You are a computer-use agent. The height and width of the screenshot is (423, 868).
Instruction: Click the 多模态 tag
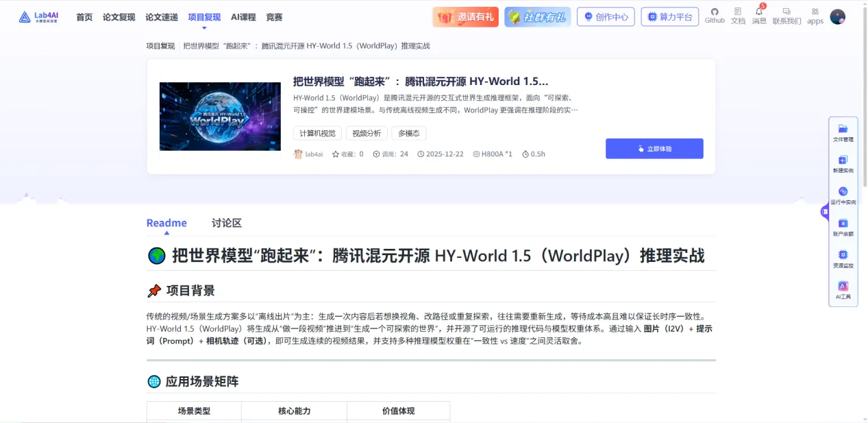pyautogui.click(x=409, y=133)
